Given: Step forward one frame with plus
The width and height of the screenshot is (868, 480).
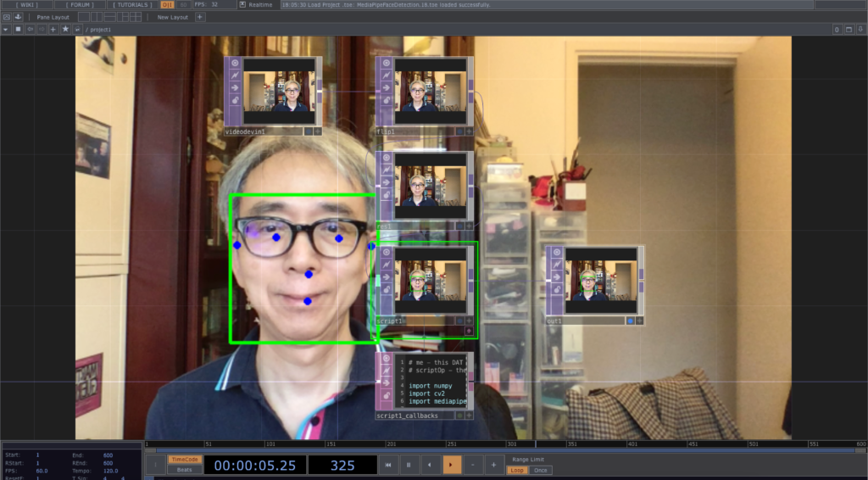Looking at the screenshot, I should (x=493, y=465).
